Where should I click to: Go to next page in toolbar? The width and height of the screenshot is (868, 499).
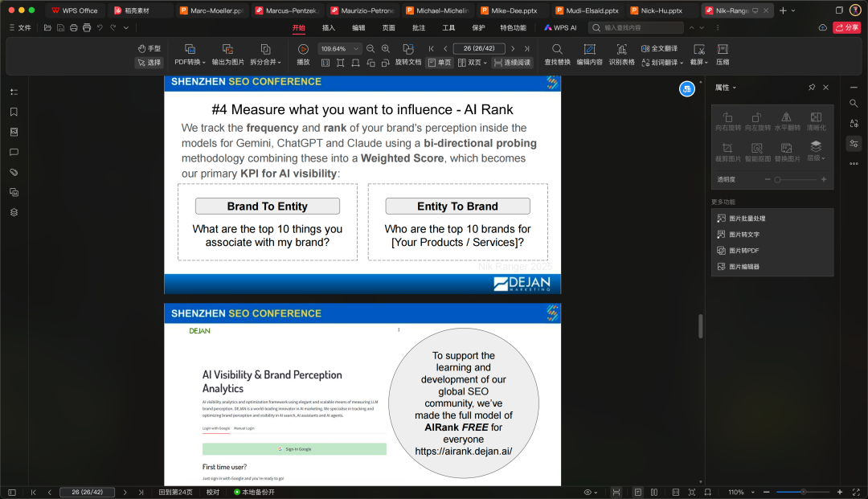click(x=513, y=49)
